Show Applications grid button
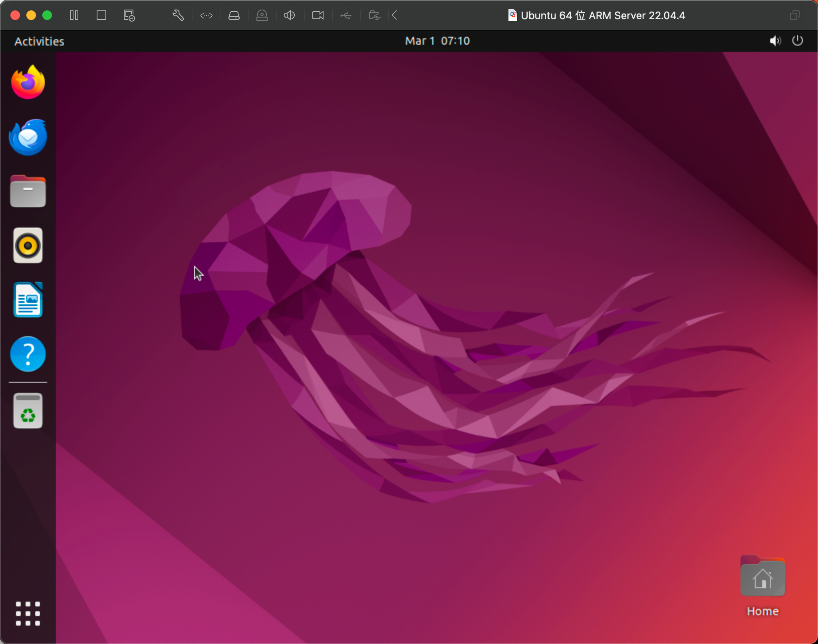 coord(28,613)
